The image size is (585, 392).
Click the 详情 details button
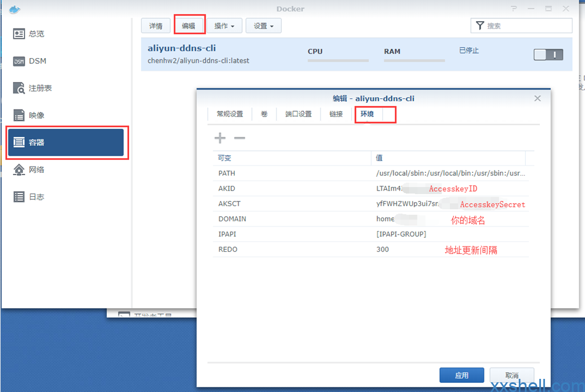pos(155,26)
